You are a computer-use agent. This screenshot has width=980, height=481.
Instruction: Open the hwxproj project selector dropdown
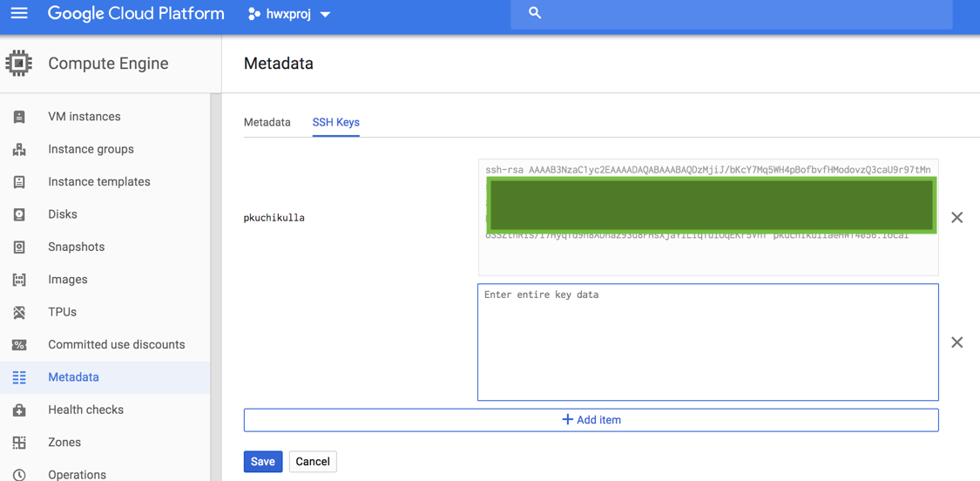click(x=289, y=14)
